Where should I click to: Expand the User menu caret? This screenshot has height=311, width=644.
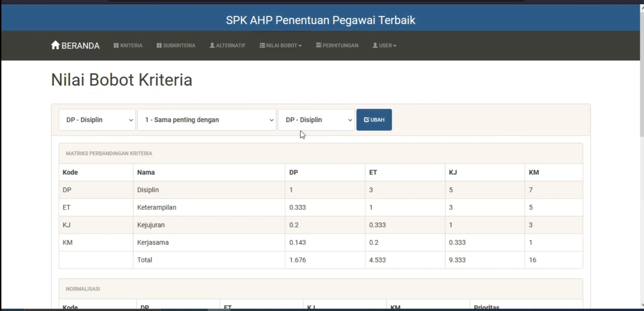pos(395,46)
